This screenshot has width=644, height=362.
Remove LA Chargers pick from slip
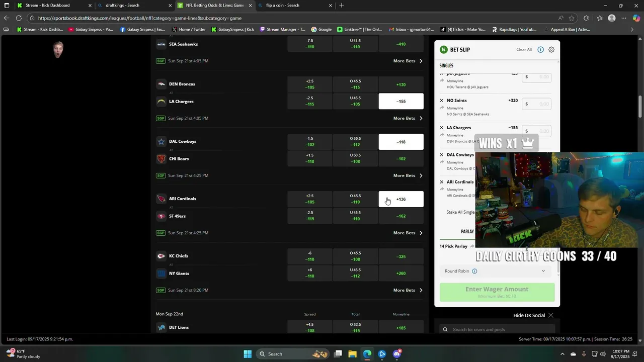(x=442, y=128)
